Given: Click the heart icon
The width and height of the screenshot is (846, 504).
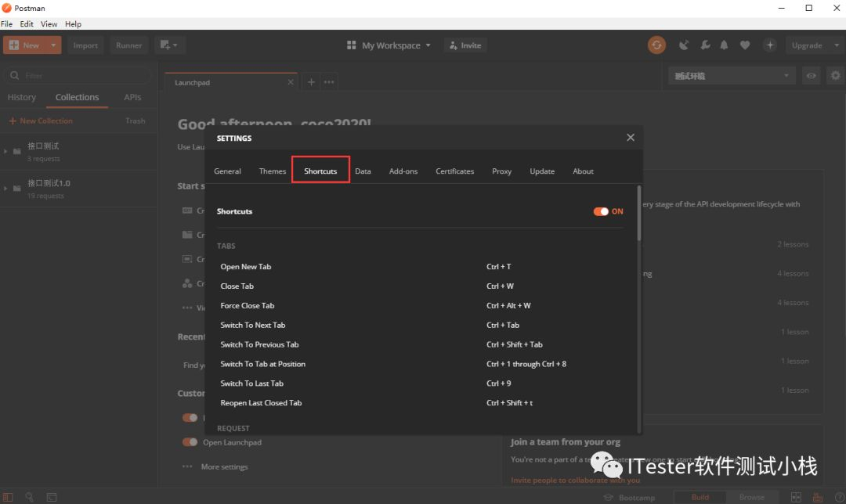Looking at the screenshot, I should point(745,45).
